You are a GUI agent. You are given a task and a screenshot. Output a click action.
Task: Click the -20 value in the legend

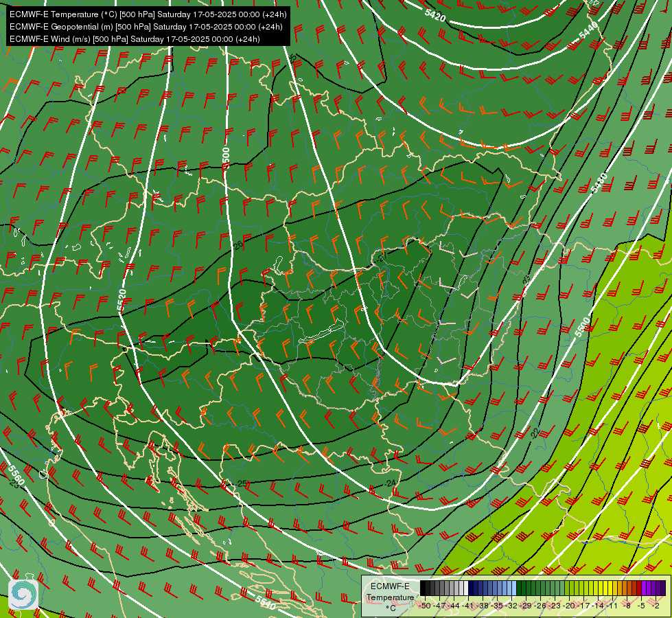coord(569,606)
